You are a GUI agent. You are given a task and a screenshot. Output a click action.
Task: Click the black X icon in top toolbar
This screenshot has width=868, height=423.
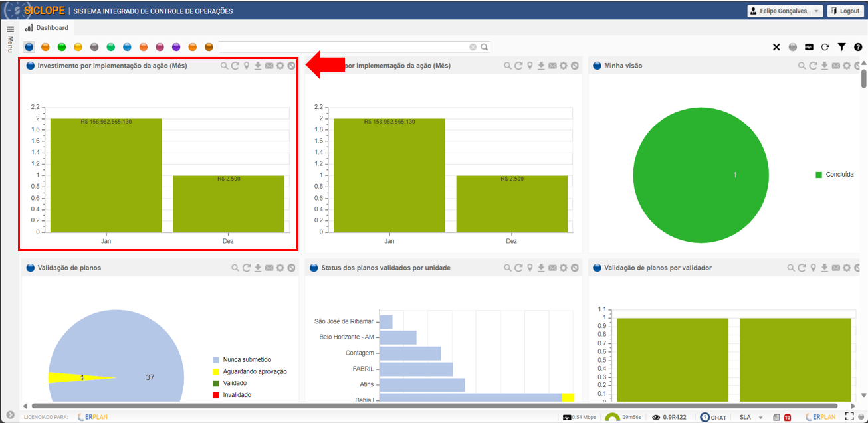pyautogui.click(x=776, y=47)
